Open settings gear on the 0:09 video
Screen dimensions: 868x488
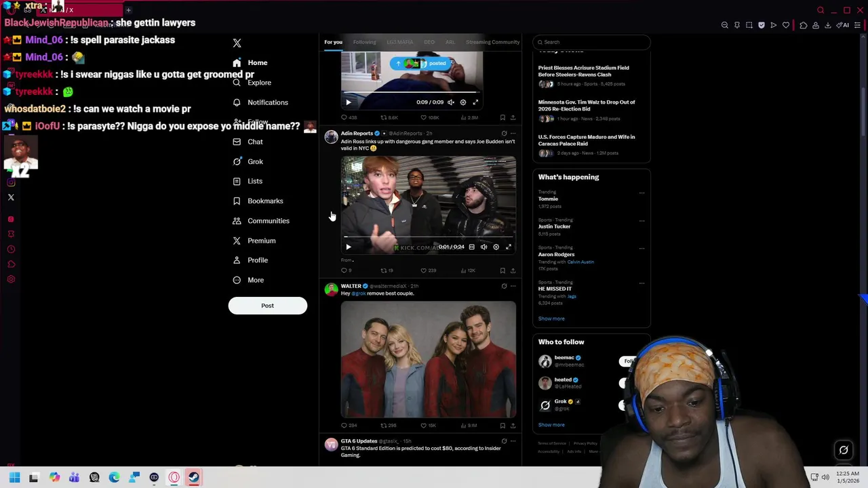463,102
